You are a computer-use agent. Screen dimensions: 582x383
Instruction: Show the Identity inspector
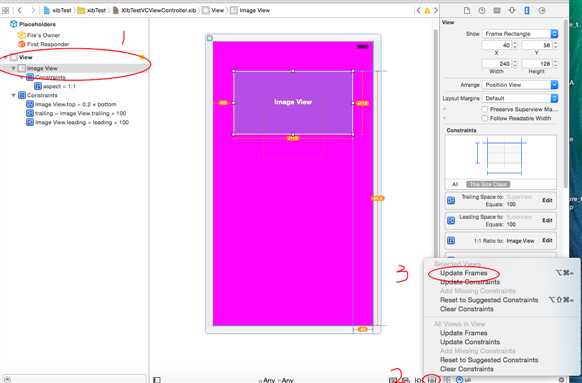[x=497, y=10]
